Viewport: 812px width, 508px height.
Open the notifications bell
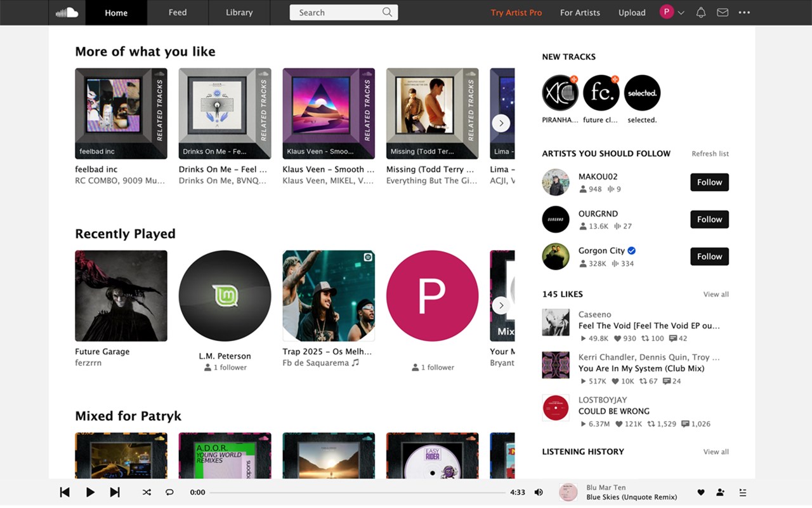[x=701, y=13]
